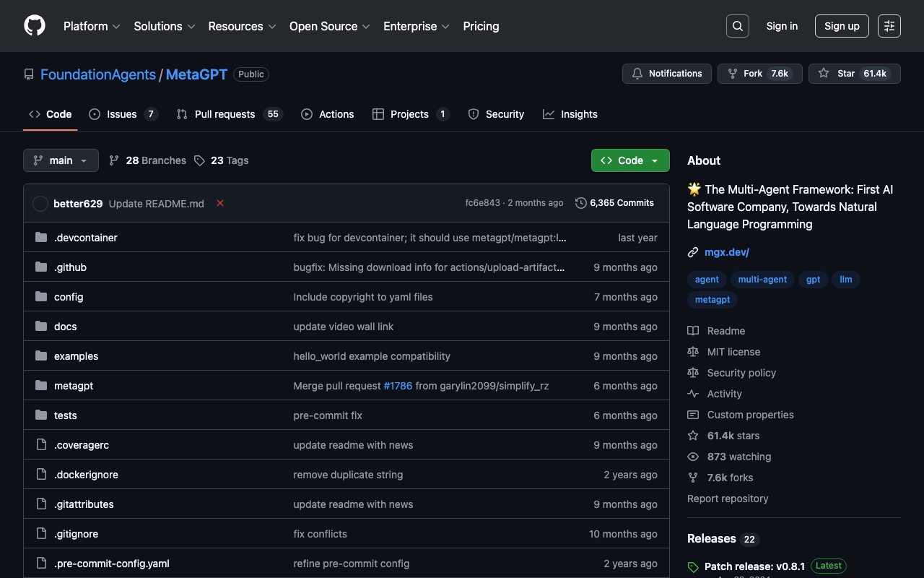924x578 pixels.
Task: Click the tags icon showing 23 Tags
Action: click(x=200, y=160)
